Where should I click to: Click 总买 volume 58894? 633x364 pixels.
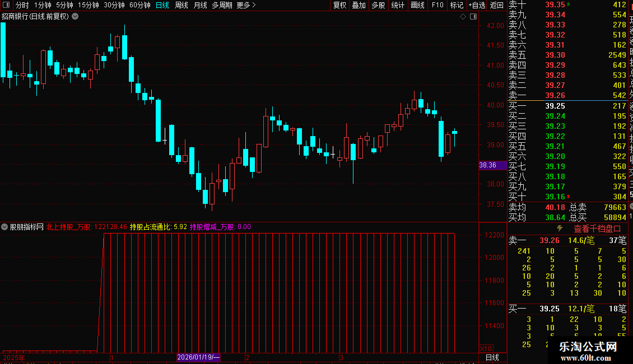click(x=615, y=217)
